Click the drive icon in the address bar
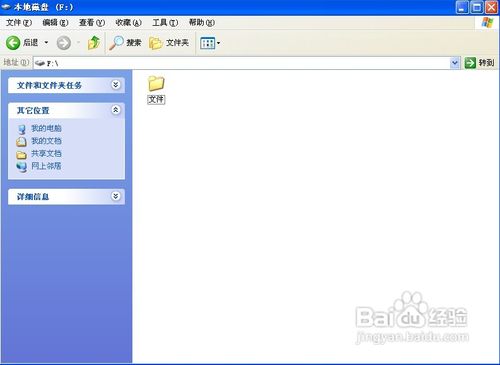This screenshot has width=500, height=365. click(40, 63)
